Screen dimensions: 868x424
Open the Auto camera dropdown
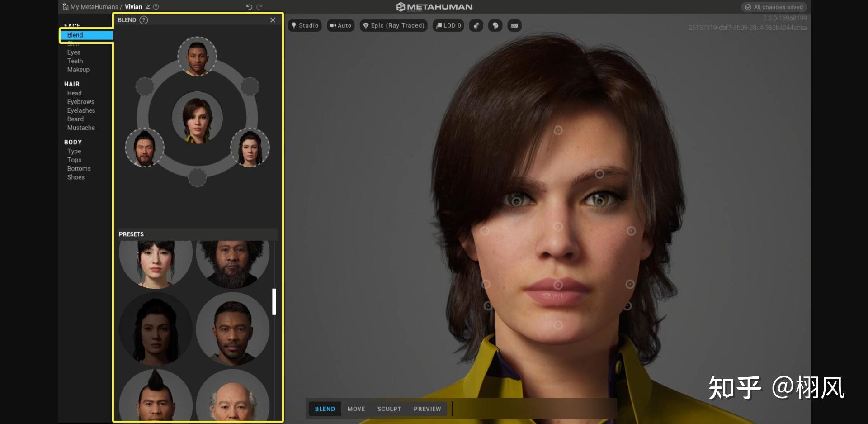(340, 25)
